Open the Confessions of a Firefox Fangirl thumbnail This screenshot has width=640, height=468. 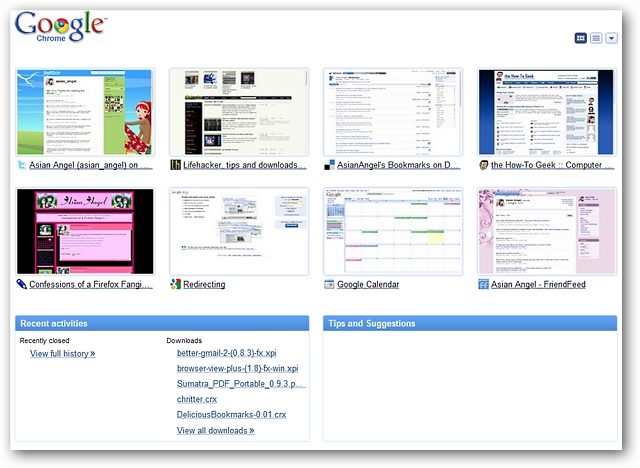tap(85, 231)
